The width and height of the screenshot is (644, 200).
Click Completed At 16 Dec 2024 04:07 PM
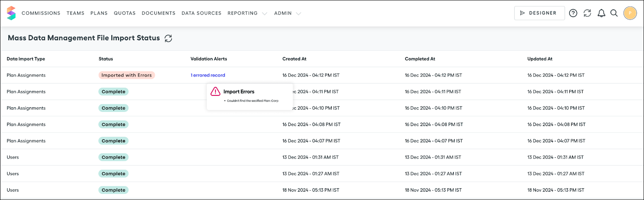tap(434, 141)
